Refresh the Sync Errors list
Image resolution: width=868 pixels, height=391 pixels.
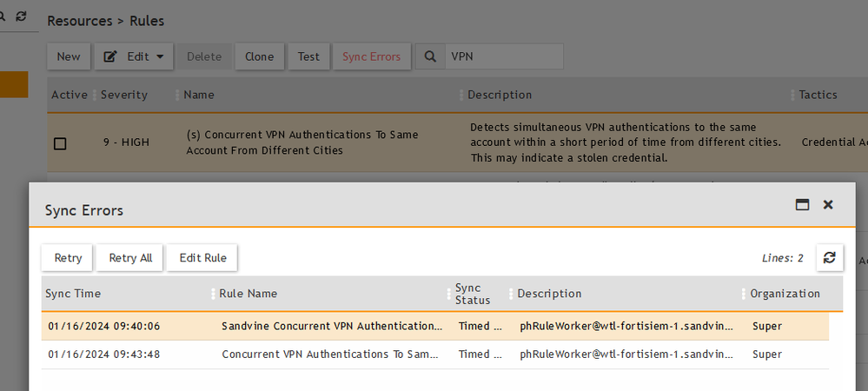[829, 257]
